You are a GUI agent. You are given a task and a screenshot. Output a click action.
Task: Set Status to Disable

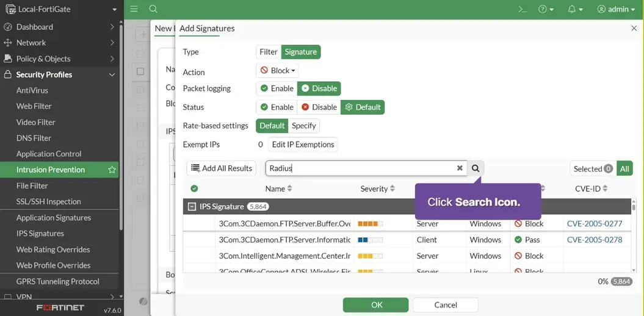click(319, 107)
